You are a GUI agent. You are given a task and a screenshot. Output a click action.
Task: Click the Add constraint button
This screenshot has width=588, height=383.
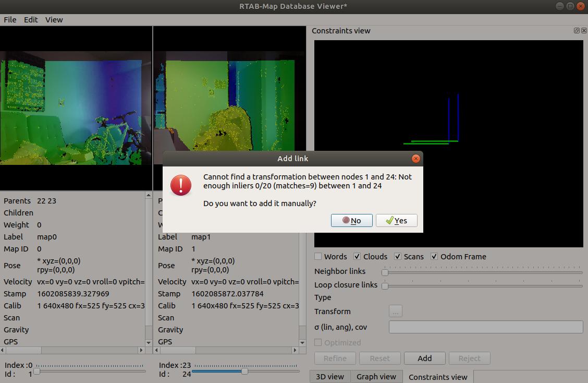click(x=424, y=358)
